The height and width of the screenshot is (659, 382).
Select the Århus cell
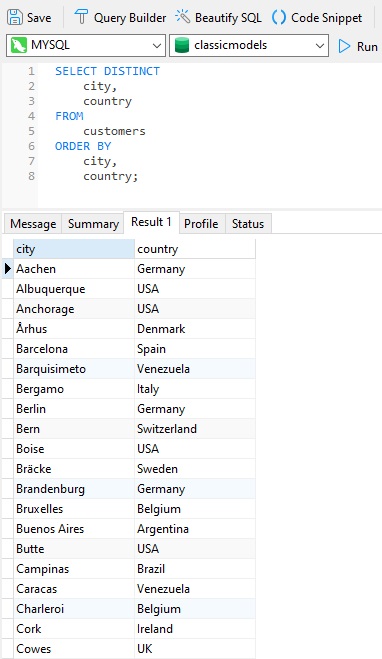coord(74,329)
